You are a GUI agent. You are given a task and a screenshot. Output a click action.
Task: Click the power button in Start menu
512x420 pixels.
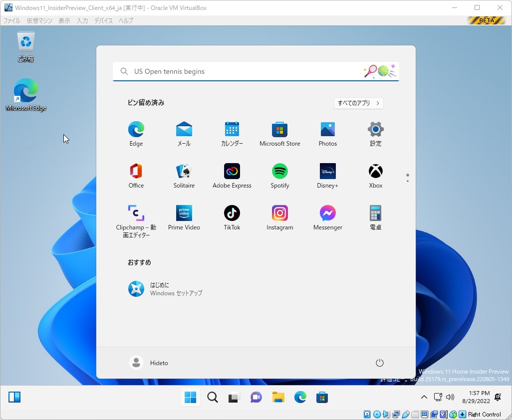[379, 363]
